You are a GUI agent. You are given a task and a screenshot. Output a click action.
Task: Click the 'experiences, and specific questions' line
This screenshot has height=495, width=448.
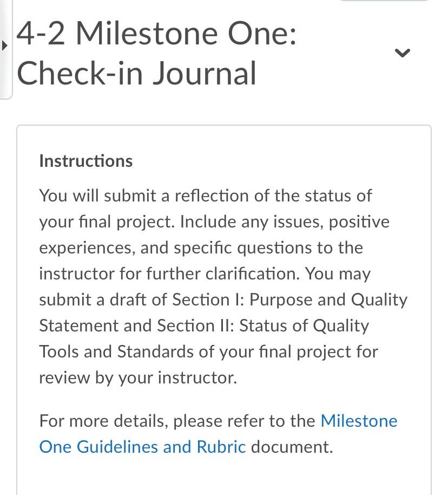(201, 248)
